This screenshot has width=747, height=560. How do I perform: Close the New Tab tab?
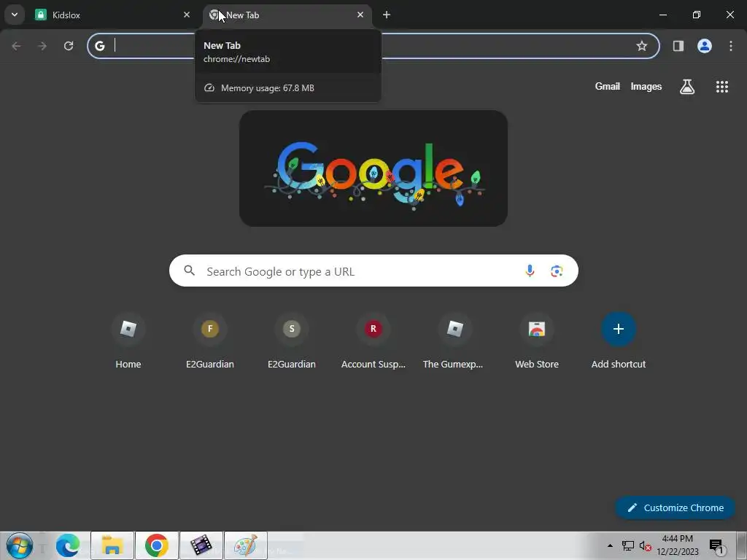(360, 15)
